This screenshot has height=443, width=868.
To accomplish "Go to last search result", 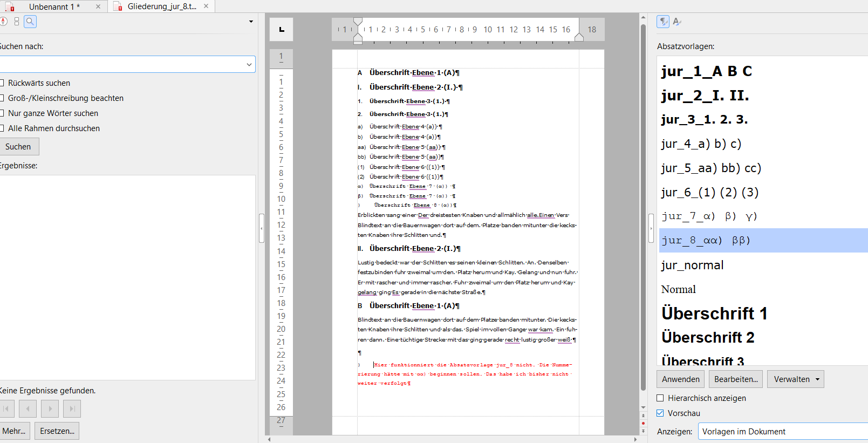I will [72, 409].
